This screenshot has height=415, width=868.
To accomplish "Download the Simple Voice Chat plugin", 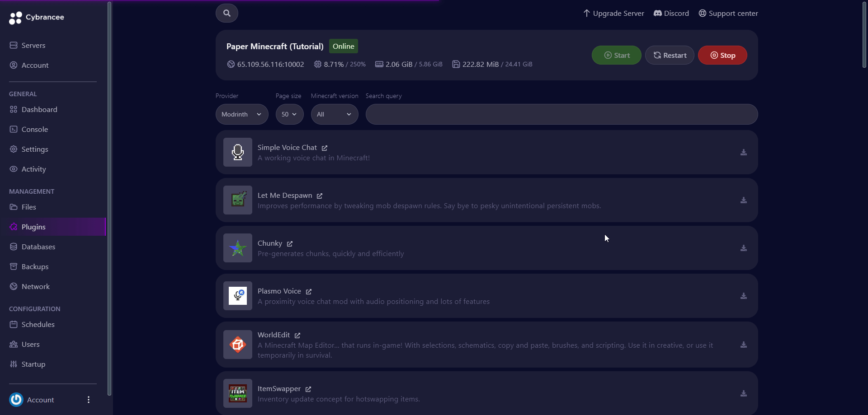I will pos(743,152).
